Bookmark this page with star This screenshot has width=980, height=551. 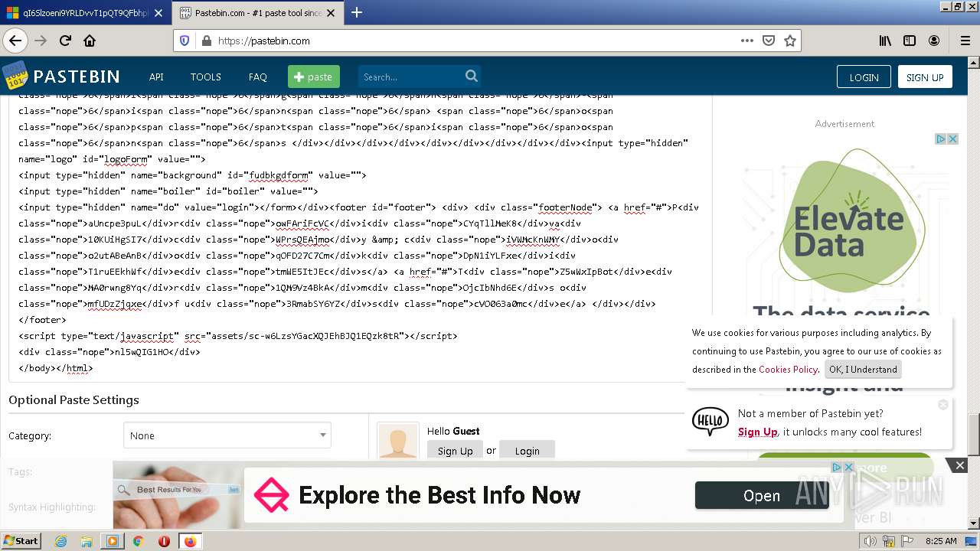point(790,41)
